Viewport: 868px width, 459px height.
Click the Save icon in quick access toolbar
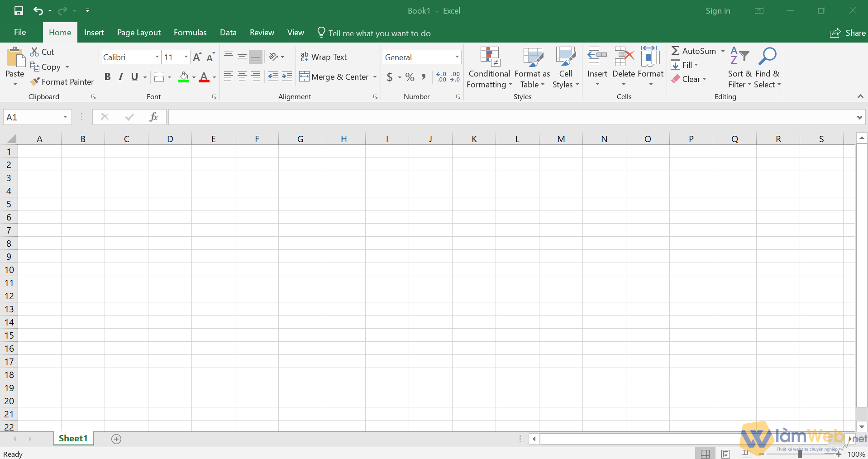tap(19, 10)
